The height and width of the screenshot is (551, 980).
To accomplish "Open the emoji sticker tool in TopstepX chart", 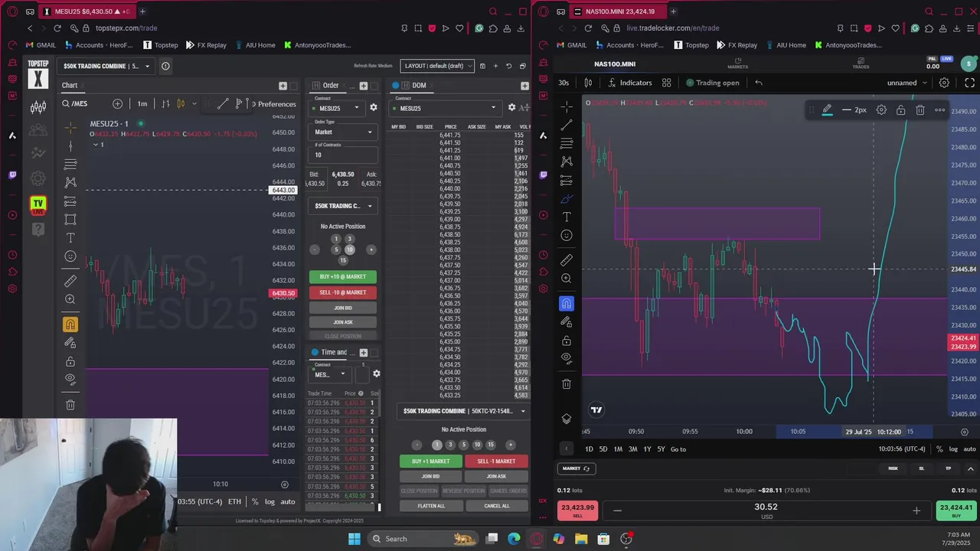I will coord(70,256).
